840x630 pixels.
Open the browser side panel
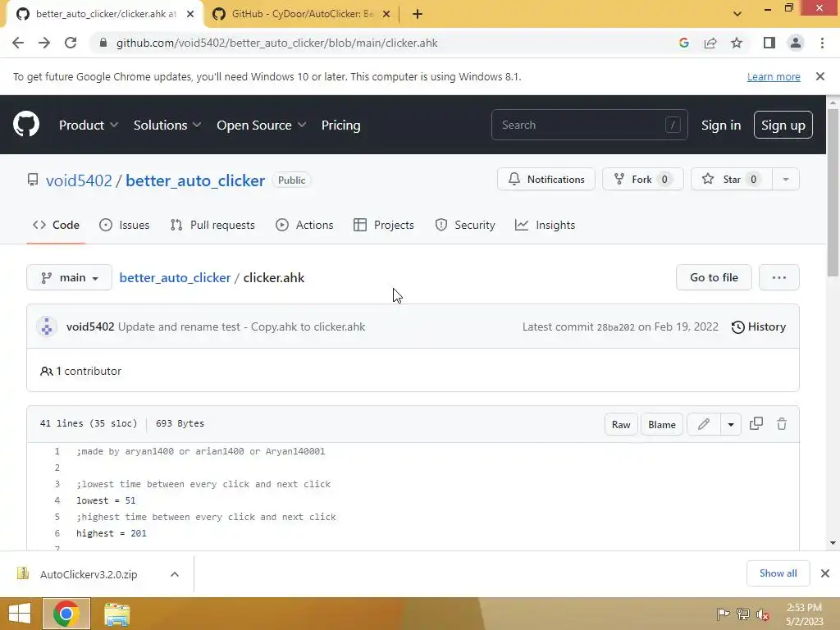[x=769, y=43]
